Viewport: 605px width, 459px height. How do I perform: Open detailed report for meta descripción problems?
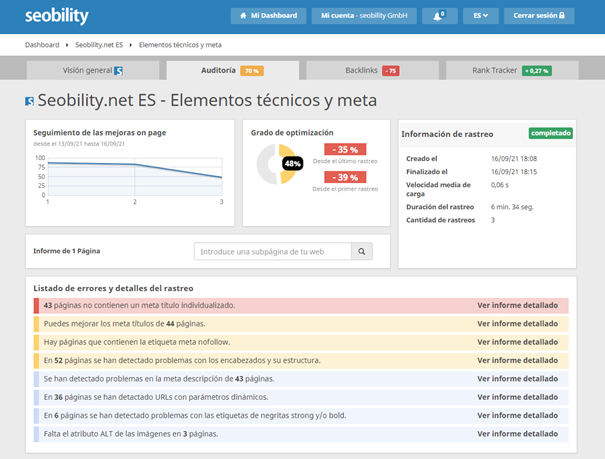point(517,379)
